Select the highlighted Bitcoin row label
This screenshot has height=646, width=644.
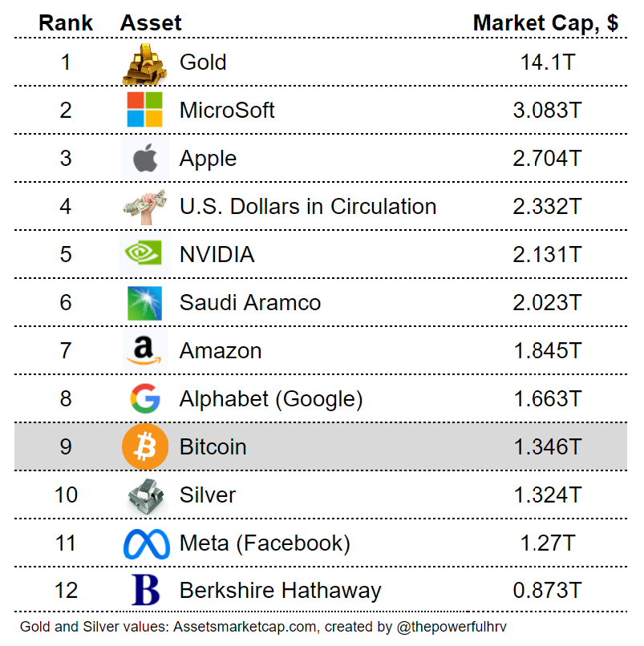(x=213, y=446)
